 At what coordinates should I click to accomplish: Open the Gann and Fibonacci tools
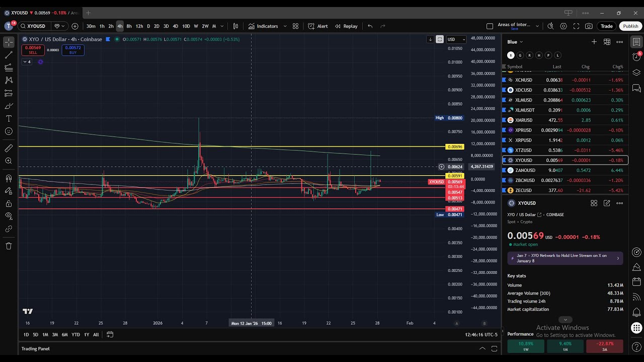point(9,67)
